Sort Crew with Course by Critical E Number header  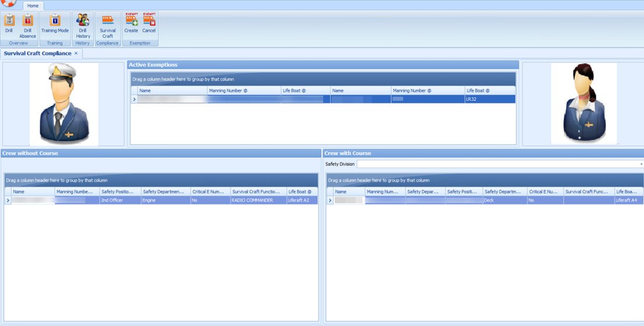point(545,192)
